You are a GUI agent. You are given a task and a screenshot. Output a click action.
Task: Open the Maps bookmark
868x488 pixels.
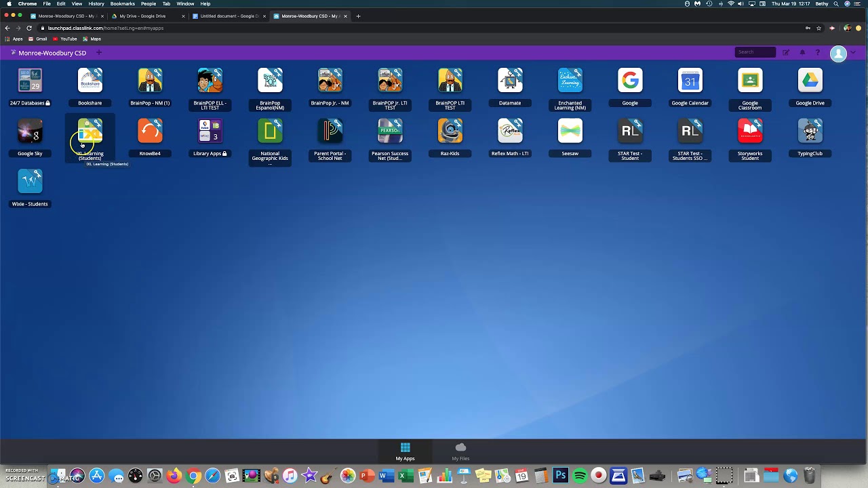click(x=92, y=39)
